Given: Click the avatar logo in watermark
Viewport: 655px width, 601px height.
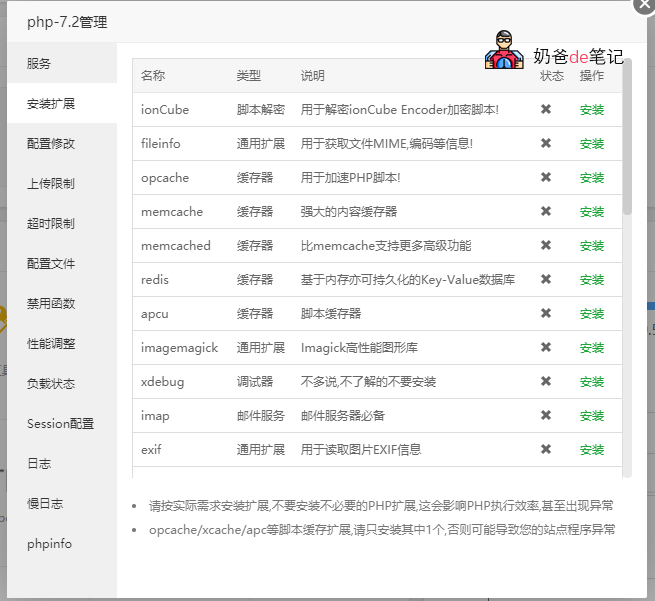Looking at the screenshot, I should [x=504, y=50].
